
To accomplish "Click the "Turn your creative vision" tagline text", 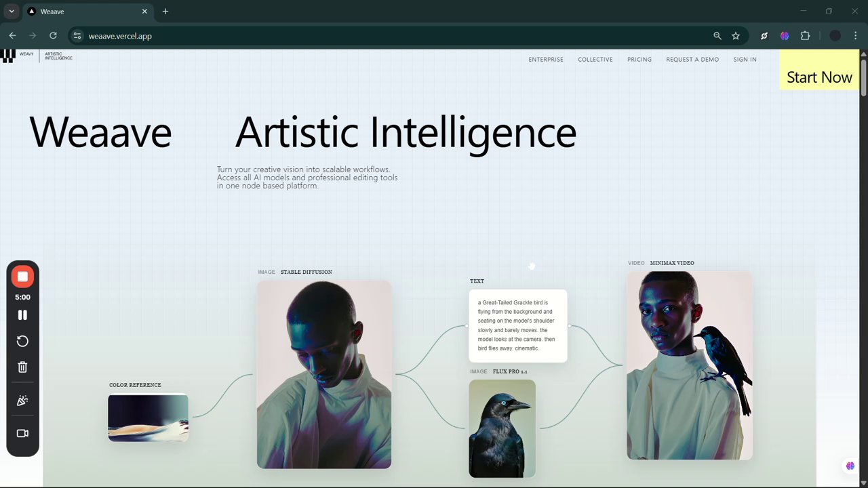I will (x=307, y=178).
